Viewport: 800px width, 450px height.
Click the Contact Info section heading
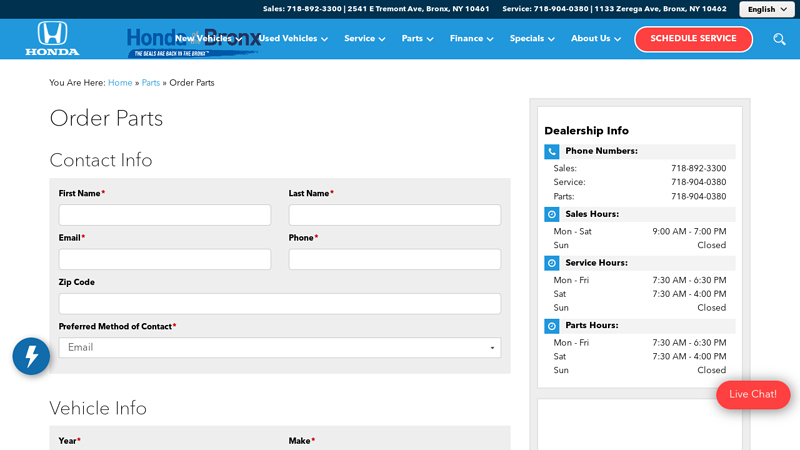[x=101, y=160]
